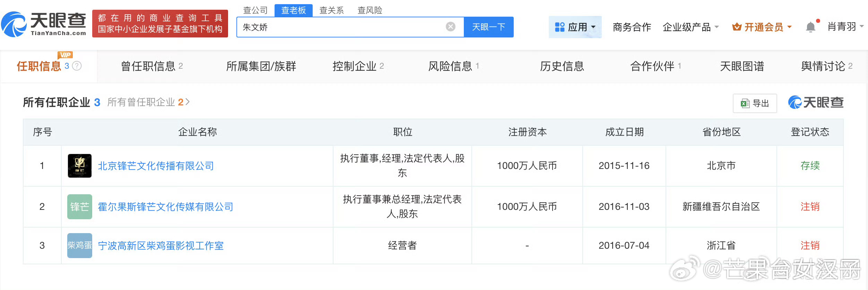
Task: Open 北京锋芒文化传播 company logo
Action: click(80, 166)
